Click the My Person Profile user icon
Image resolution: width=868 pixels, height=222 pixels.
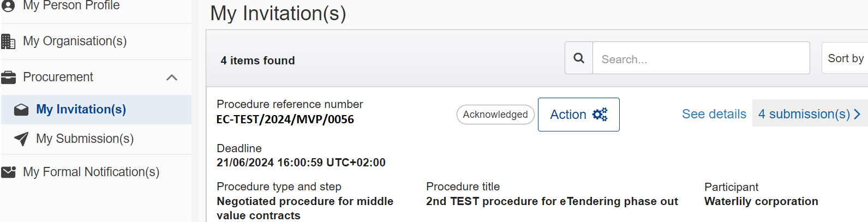pyautogui.click(x=8, y=5)
